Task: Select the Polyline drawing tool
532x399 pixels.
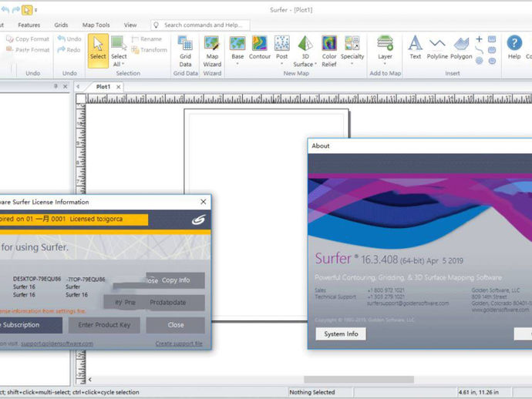Action: coord(437,47)
